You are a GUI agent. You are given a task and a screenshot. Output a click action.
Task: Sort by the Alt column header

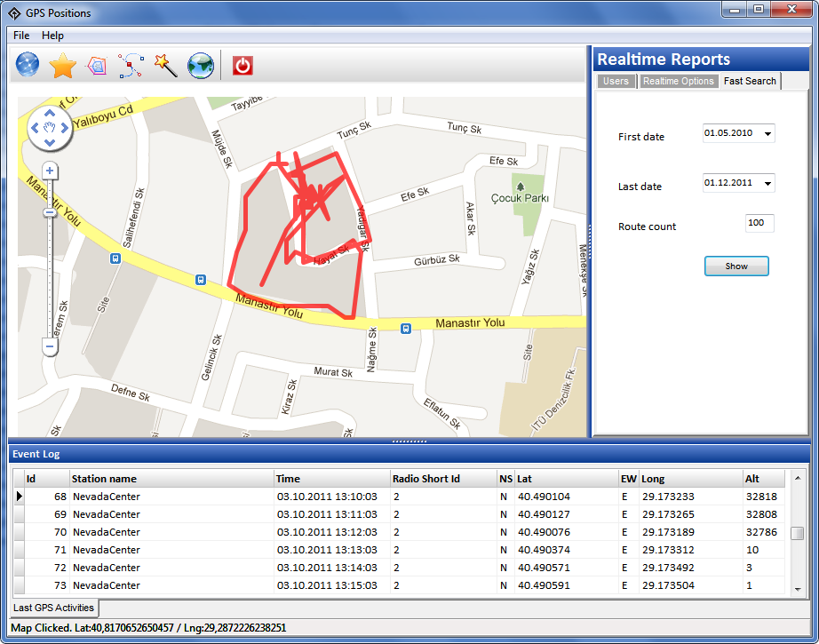point(764,479)
